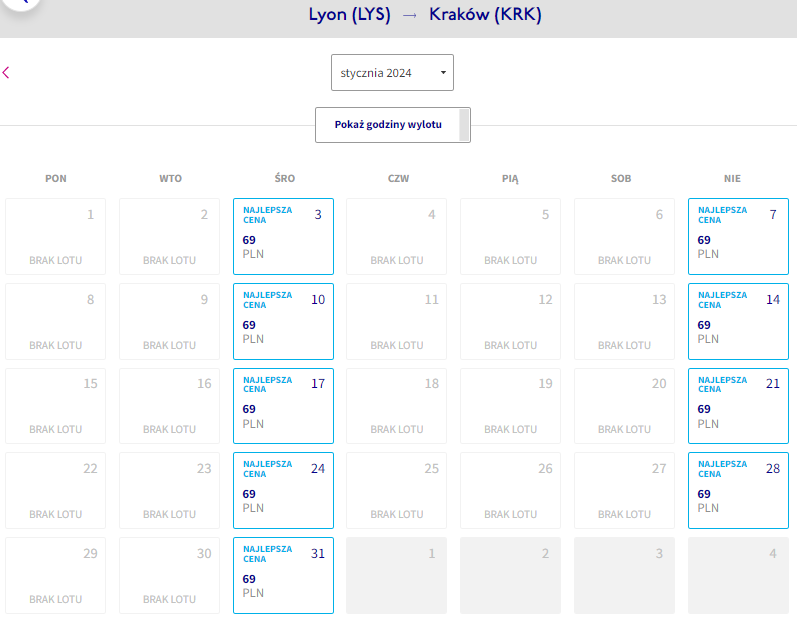Screen dimensions: 797x619
Task: Click the dropdown arrow beside stycznia 2024
Action: tap(443, 73)
